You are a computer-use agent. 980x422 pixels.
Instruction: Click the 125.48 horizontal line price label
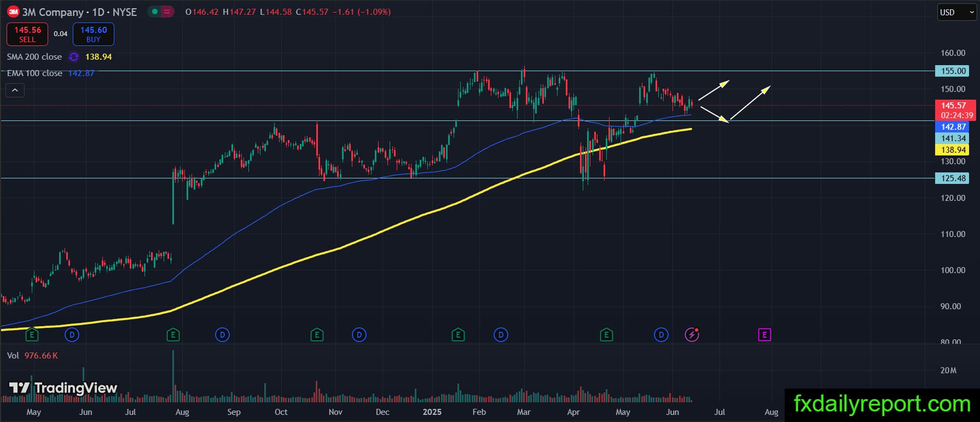953,178
